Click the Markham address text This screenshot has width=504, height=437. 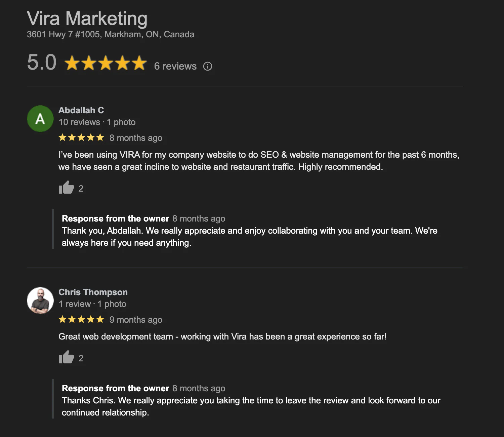click(111, 34)
